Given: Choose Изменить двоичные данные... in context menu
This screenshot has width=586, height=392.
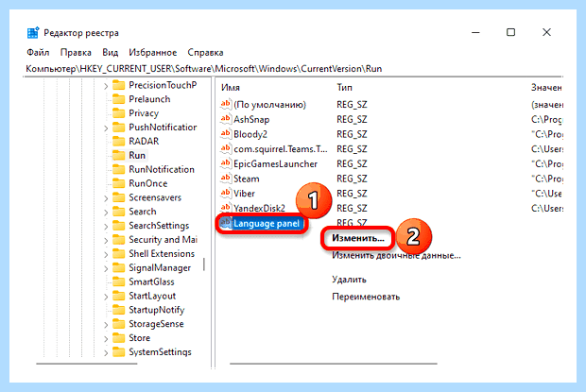Looking at the screenshot, I should [x=396, y=255].
